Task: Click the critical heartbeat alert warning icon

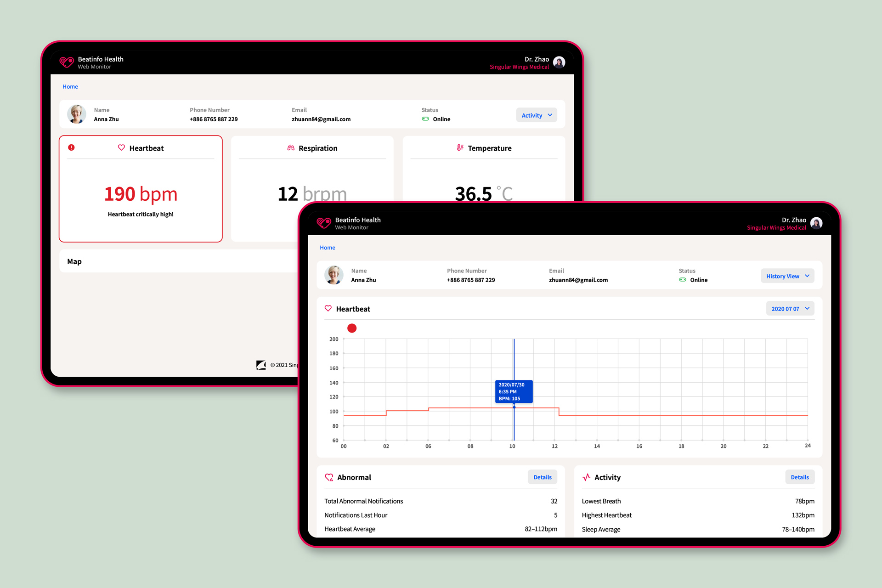Action: (71, 147)
